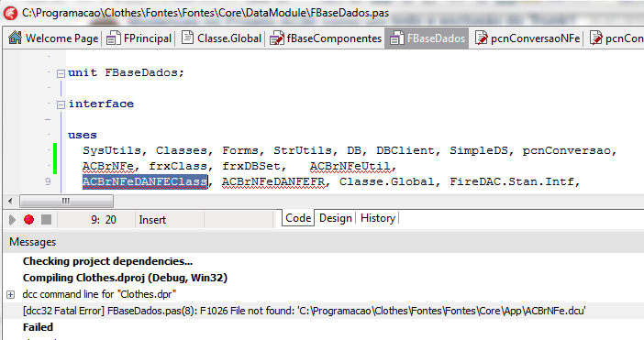Click the editor horizontal scrollbar thumb
Image resolution: width=644 pixels, height=340 pixels.
pos(67,201)
